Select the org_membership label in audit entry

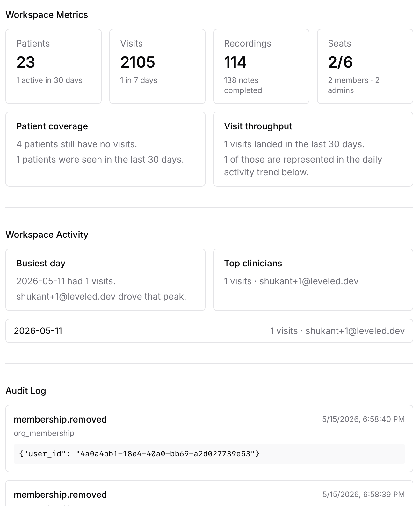[x=44, y=433]
